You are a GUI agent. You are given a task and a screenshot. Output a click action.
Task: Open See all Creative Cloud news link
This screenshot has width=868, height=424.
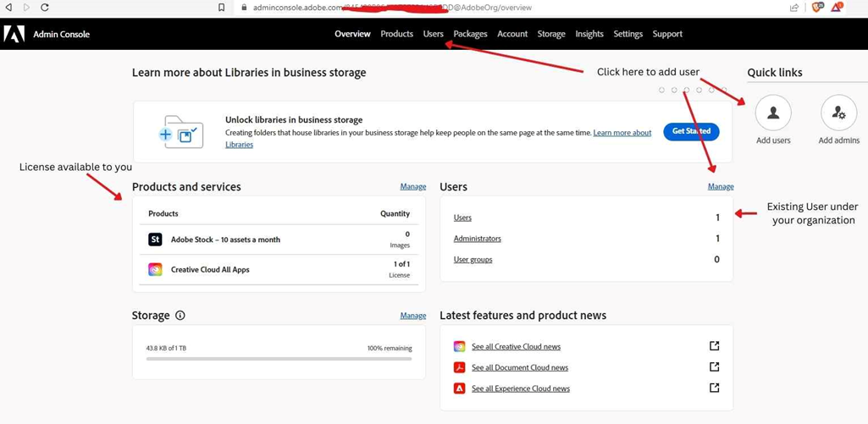point(517,346)
